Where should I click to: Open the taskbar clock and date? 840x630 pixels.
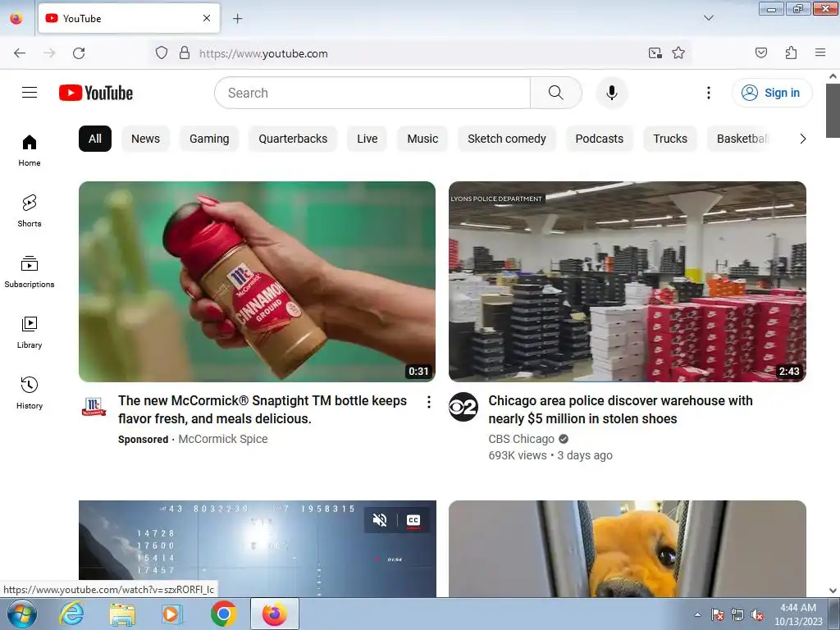pyautogui.click(x=798, y=614)
